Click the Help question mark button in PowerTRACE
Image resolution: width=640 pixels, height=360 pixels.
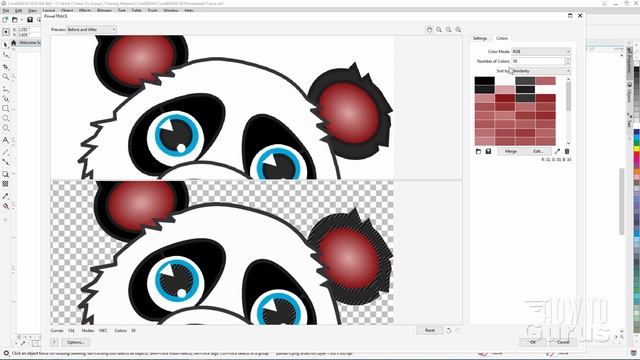54,342
